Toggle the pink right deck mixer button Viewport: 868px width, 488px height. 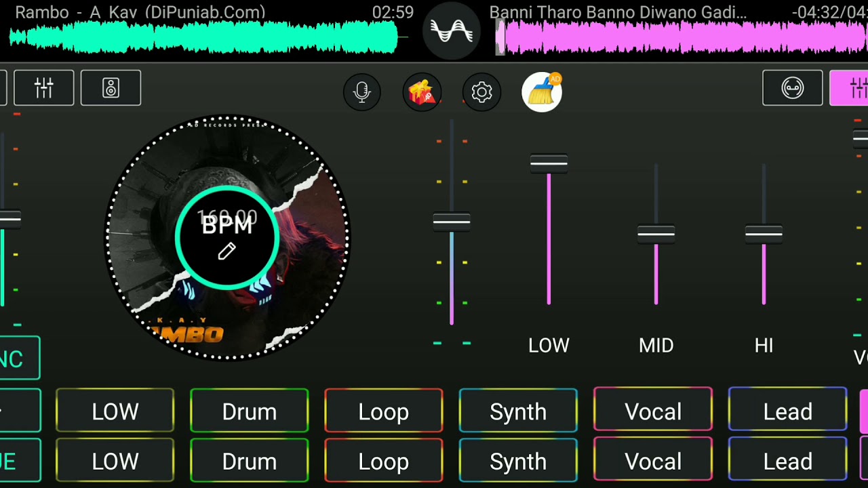click(849, 88)
